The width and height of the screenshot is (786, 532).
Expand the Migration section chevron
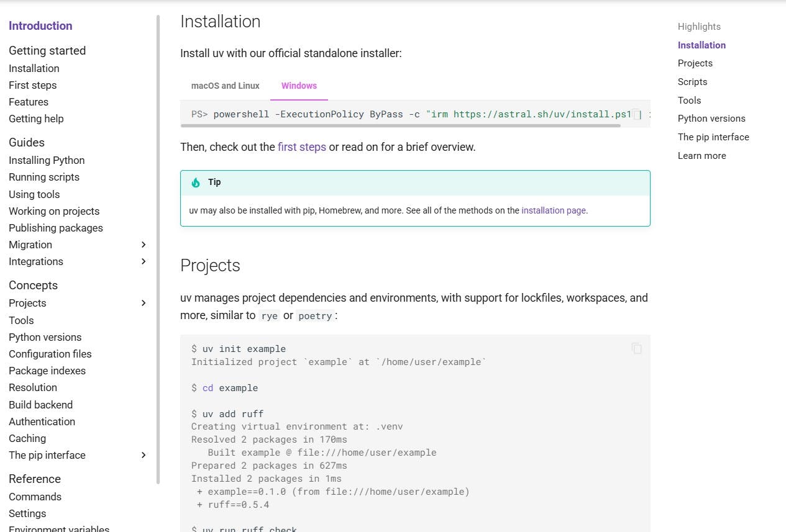click(x=144, y=245)
